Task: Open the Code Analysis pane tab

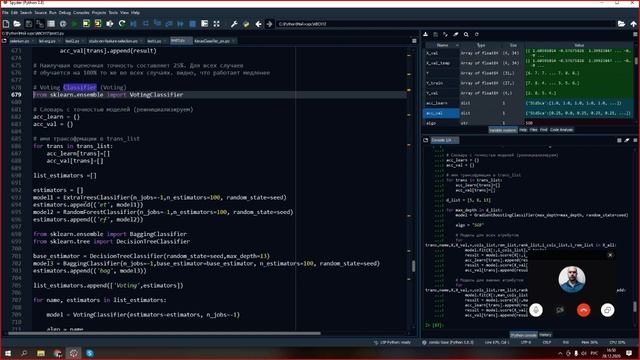Action: [562, 130]
